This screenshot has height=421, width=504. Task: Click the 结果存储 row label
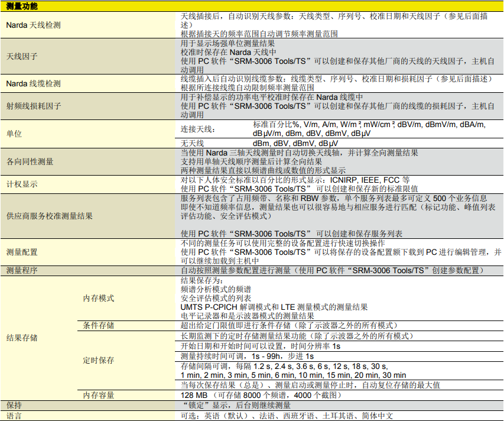[x=22, y=338]
